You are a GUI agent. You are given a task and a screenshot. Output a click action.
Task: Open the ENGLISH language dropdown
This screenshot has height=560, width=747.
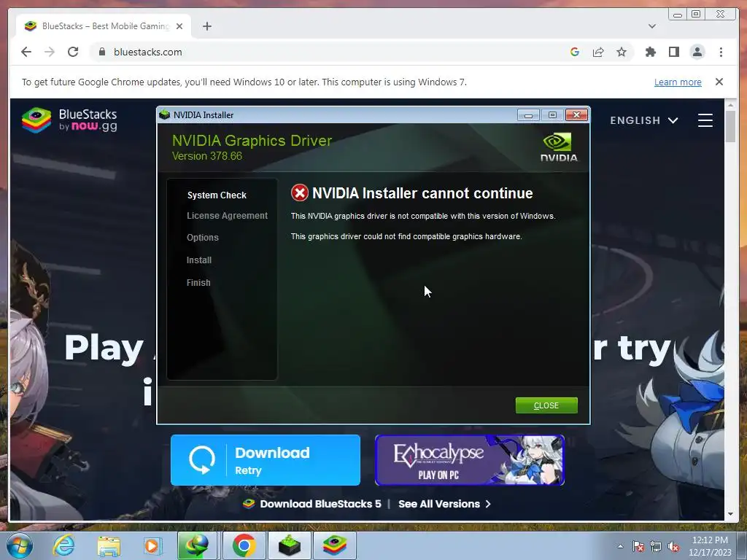[x=644, y=120]
